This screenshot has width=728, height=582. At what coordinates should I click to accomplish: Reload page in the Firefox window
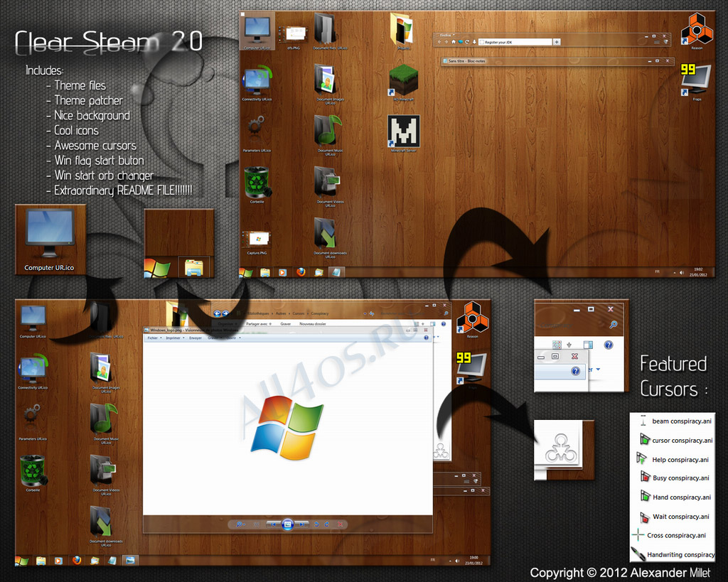coord(467,42)
